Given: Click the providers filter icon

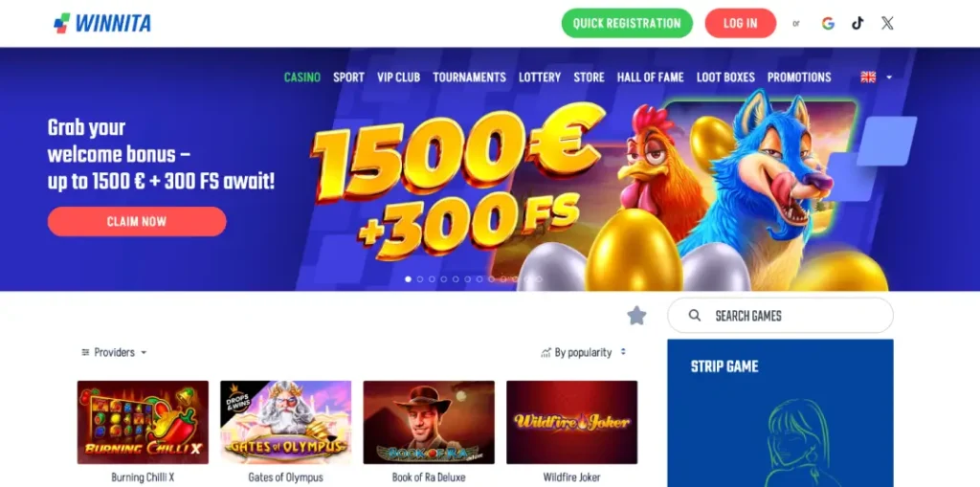Looking at the screenshot, I should (85, 353).
